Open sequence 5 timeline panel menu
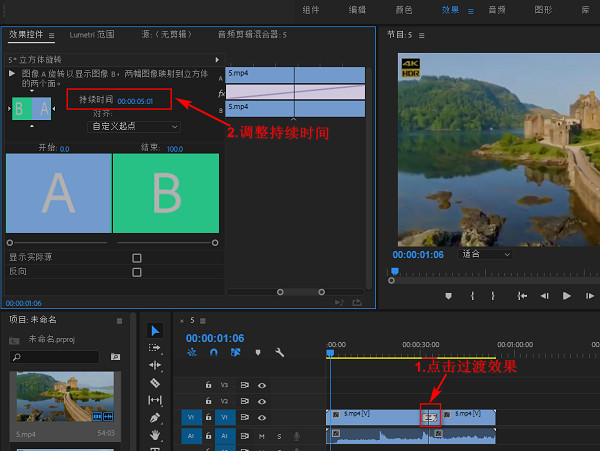The width and height of the screenshot is (600, 451). 203,321
